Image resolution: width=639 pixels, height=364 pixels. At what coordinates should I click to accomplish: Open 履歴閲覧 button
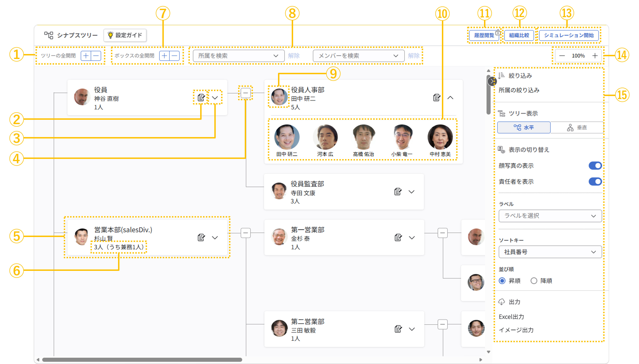tap(484, 35)
